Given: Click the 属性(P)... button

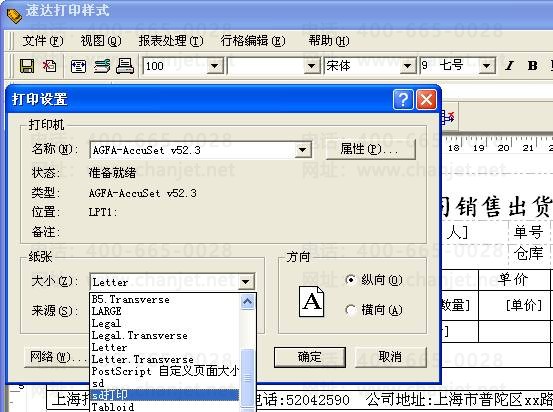Looking at the screenshot, I should [x=370, y=149].
